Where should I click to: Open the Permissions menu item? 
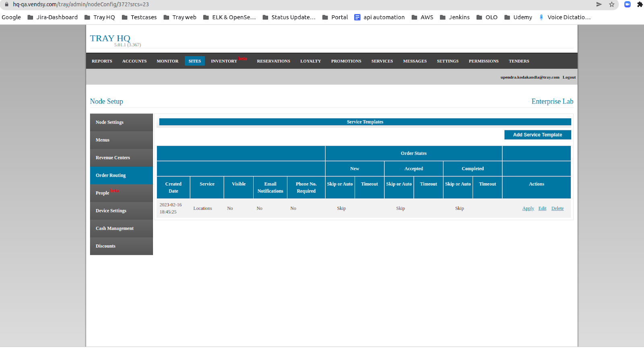pos(483,61)
